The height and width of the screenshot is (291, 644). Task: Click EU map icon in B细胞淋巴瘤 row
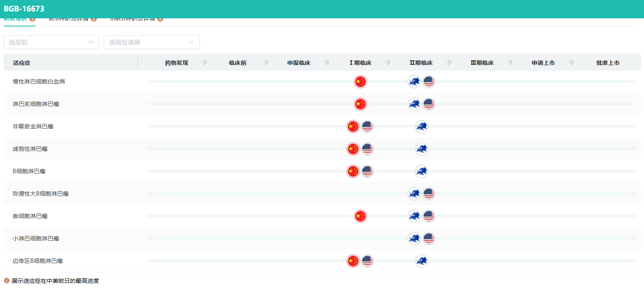click(421, 171)
